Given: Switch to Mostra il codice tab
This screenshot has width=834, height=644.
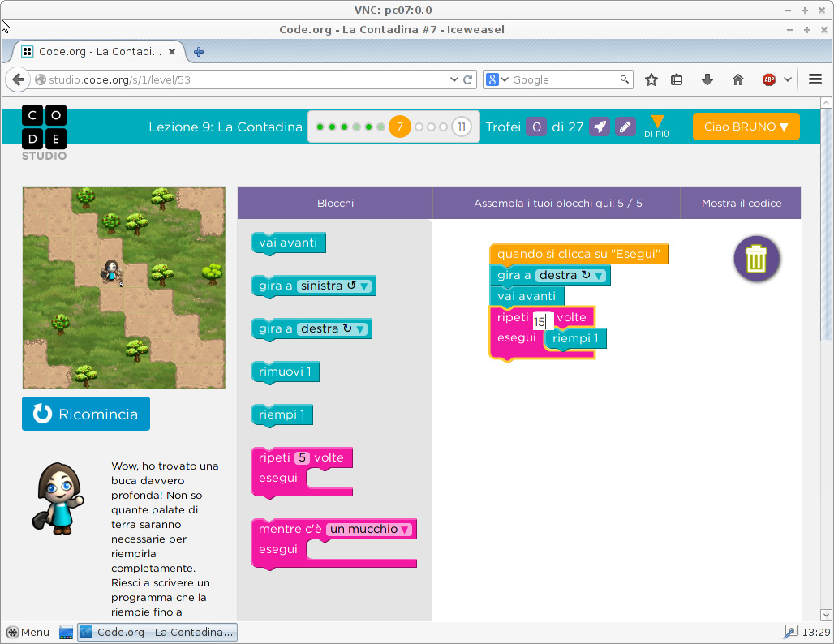Looking at the screenshot, I should (x=741, y=203).
